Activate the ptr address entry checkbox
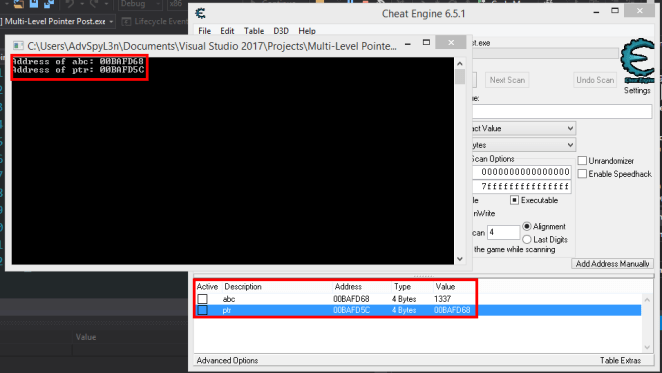The height and width of the screenshot is (373, 662). pyautogui.click(x=203, y=310)
